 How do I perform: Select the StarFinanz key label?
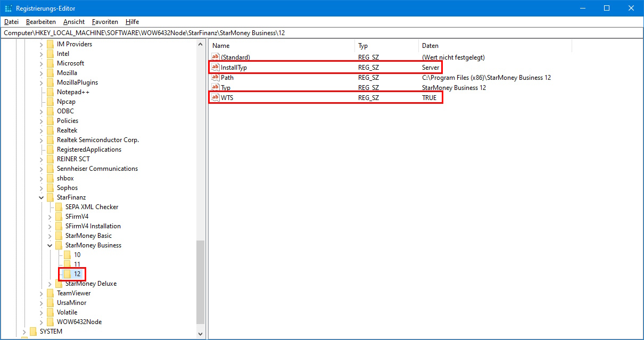click(x=71, y=197)
